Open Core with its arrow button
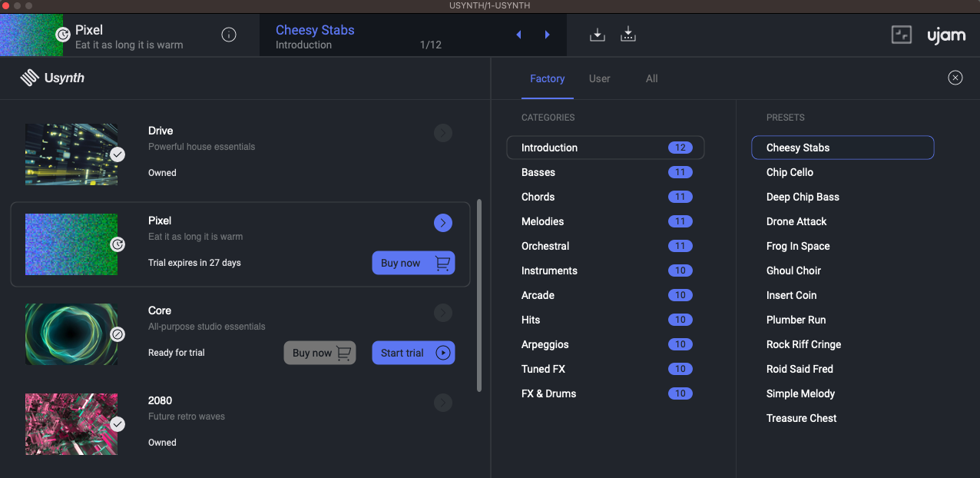The height and width of the screenshot is (478, 980). tap(443, 313)
